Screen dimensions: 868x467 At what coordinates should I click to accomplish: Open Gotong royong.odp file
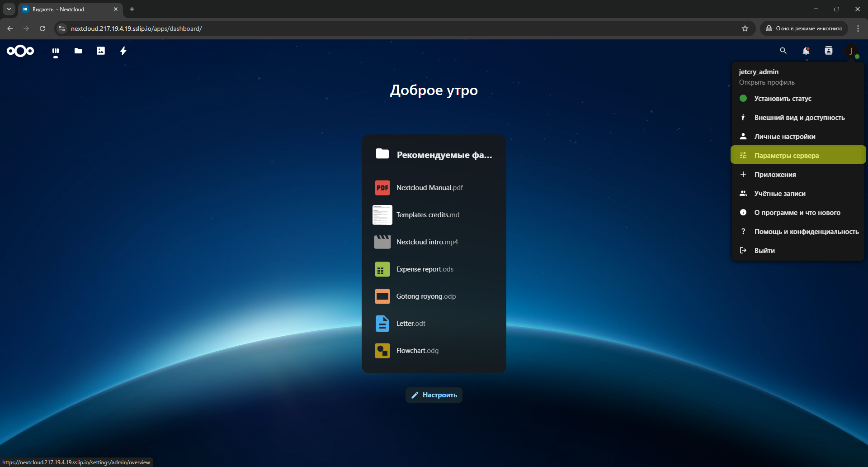coord(434,296)
